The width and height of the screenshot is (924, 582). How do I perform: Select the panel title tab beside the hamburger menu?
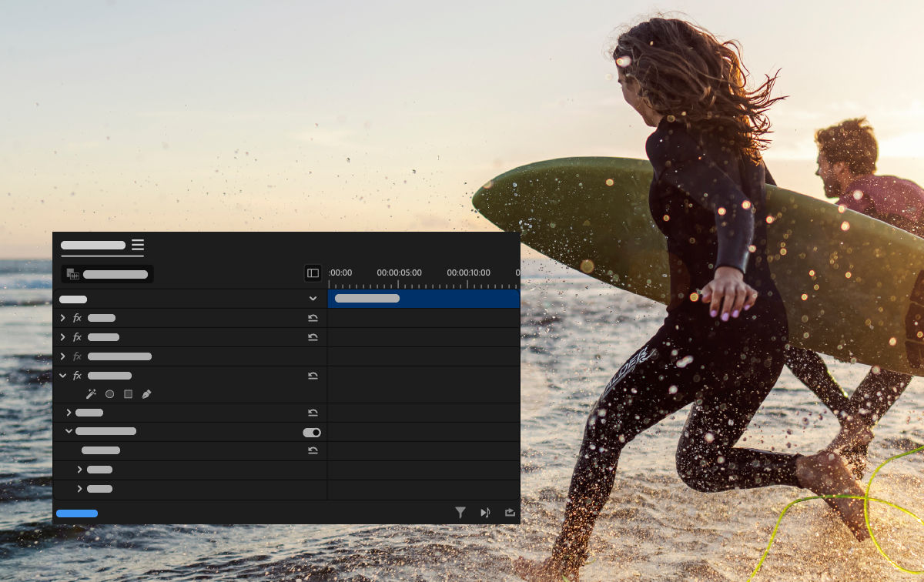pos(93,246)
